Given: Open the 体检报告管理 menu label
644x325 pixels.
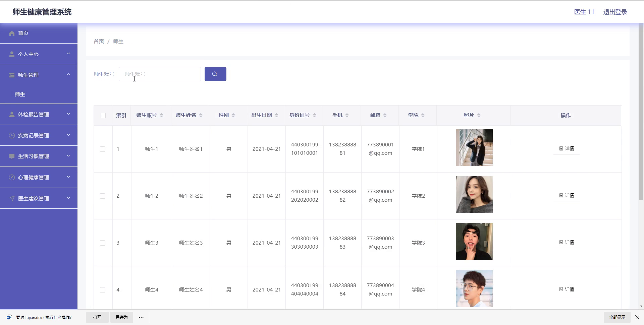Looking at the screenshot, I should click(x=34, y=115).
